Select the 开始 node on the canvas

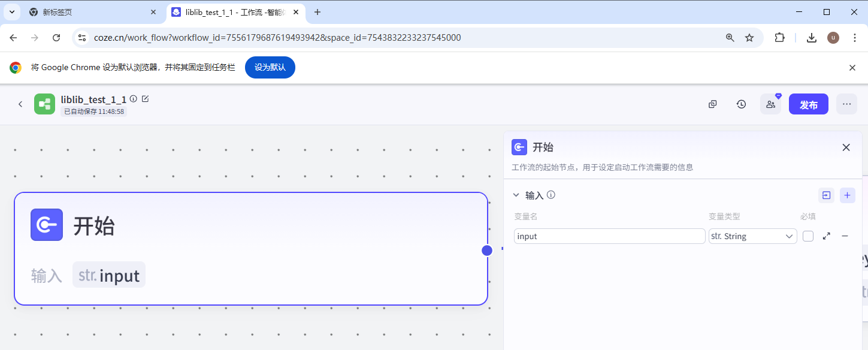251,249
